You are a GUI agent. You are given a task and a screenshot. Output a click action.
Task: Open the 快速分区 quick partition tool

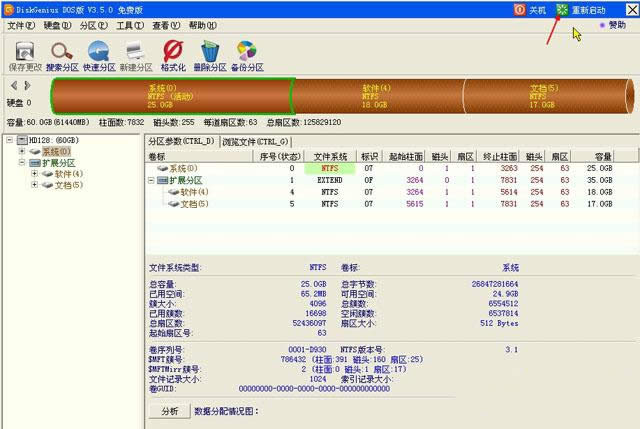tap(99, 50)
